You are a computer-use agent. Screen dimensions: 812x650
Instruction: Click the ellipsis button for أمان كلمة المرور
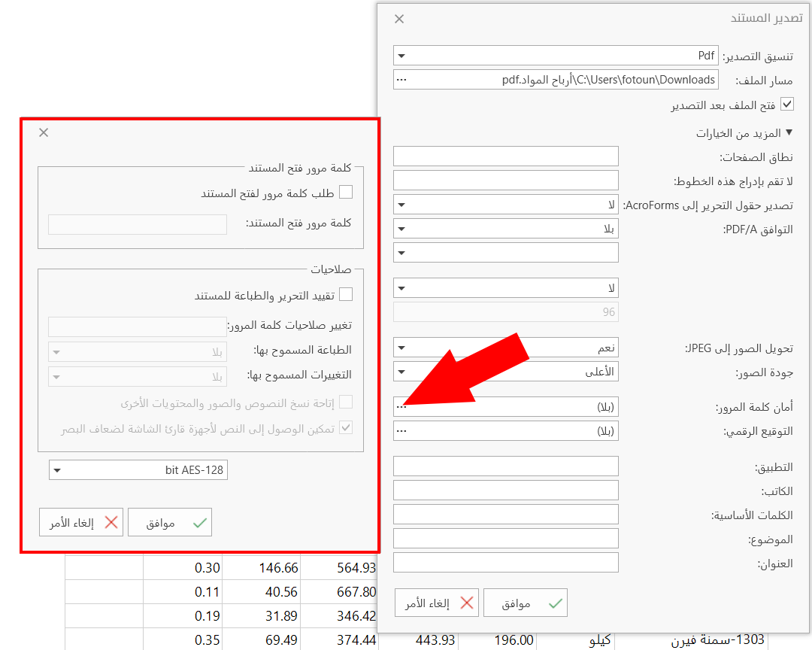(401, 407)
